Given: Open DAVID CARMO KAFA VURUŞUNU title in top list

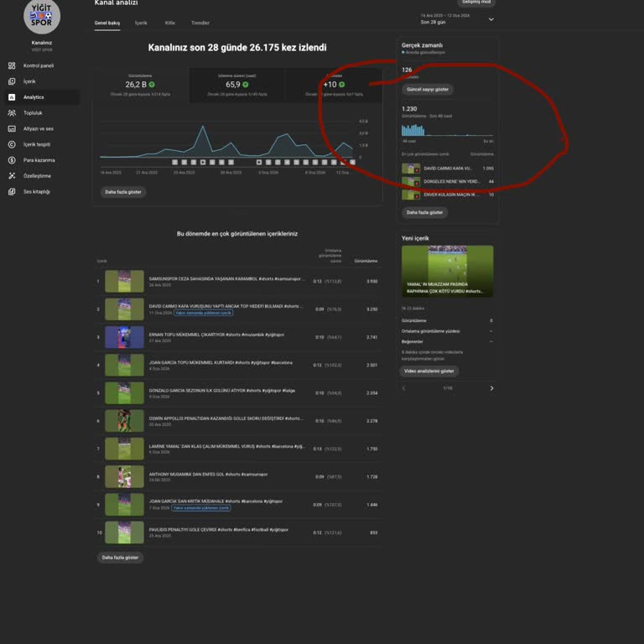Looking at the screenshot, I should pos(226,306).
